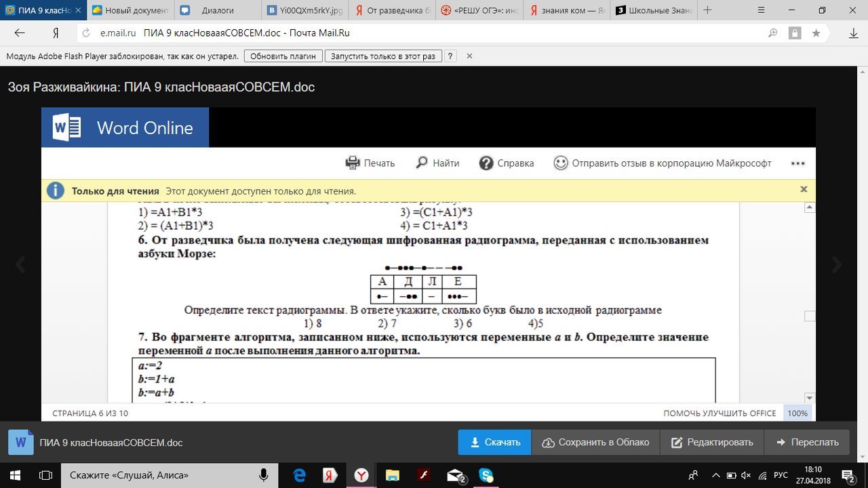
Task: Click Редактировать to edit the document
Action: point(712,442)
